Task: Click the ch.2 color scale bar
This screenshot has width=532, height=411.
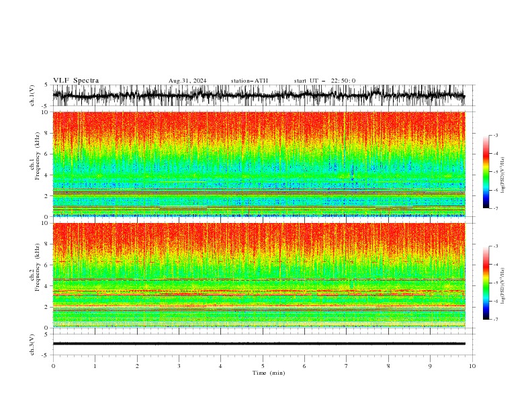Action: [x=486, y=283]
